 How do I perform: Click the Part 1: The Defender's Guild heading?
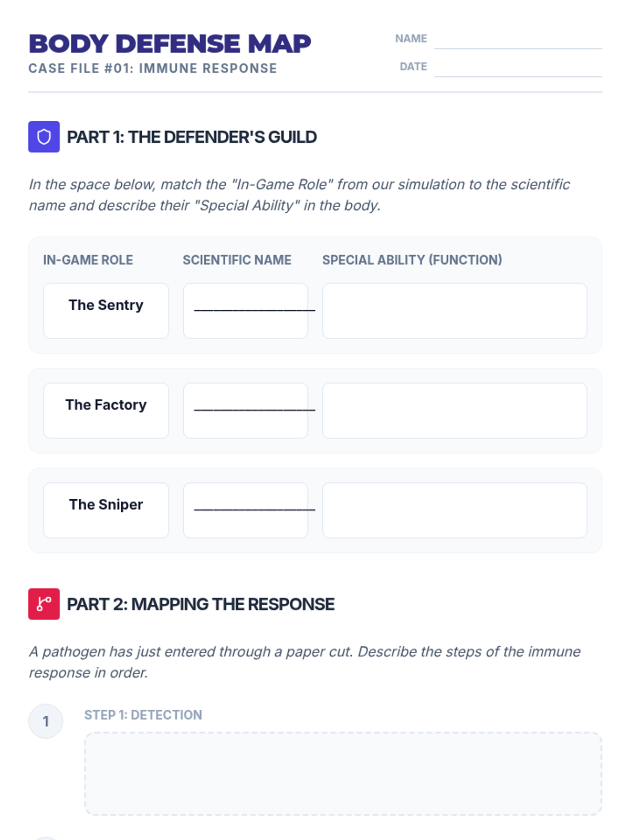pyautogui.click(x=192, y=137)
